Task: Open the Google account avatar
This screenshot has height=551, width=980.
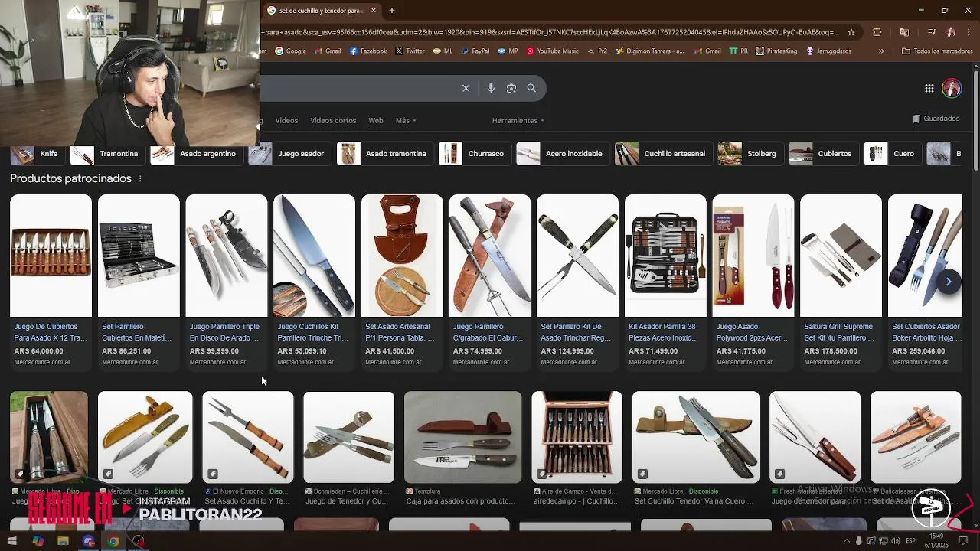Action: (952, 88)
